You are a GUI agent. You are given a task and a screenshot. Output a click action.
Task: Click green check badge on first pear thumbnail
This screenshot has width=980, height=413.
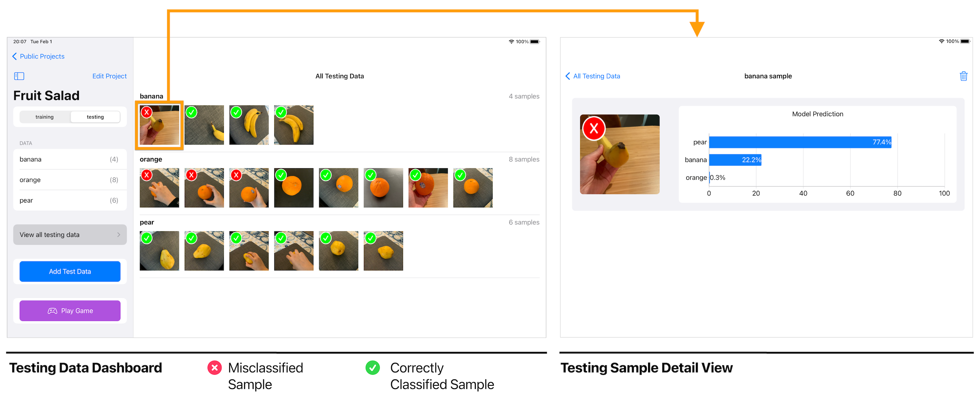147,238
